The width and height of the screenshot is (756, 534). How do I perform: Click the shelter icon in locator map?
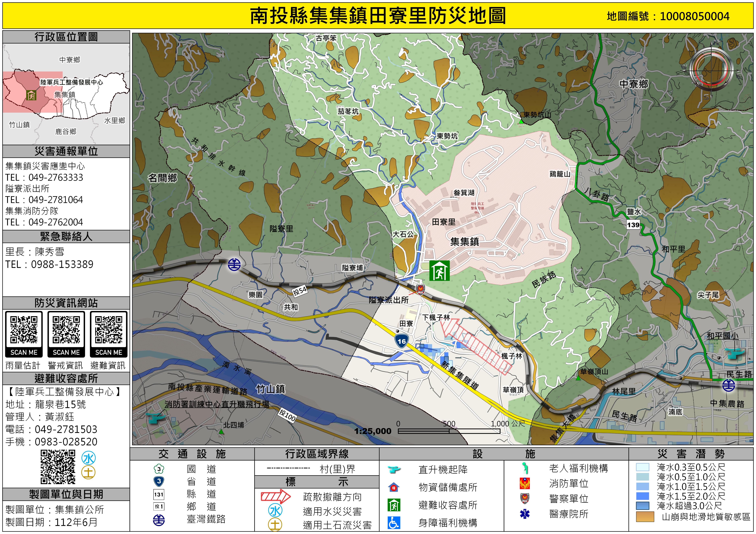tap(31, 95)
